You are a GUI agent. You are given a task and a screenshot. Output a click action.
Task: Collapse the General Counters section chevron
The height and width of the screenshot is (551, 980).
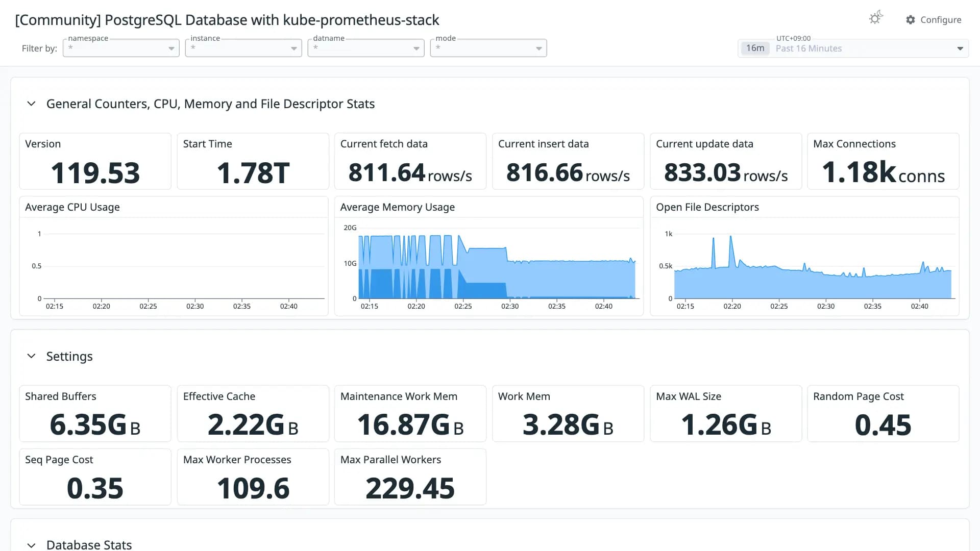pyautogui.click(x=31, y=104)
